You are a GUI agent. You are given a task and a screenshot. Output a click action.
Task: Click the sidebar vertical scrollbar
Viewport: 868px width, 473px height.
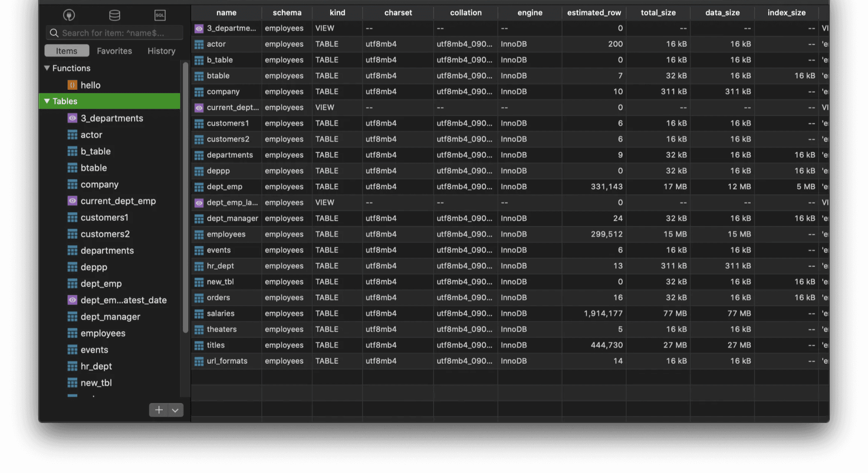[x=185, y=197]
